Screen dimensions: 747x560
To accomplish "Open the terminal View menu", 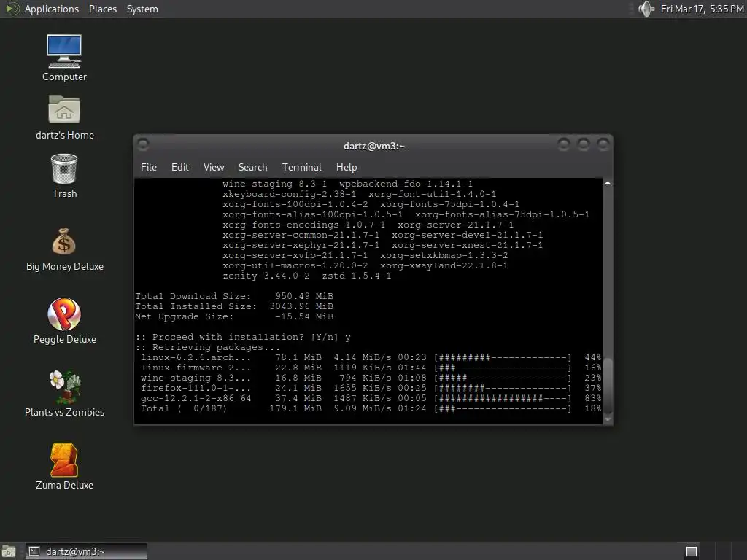I will coord(214,167).
